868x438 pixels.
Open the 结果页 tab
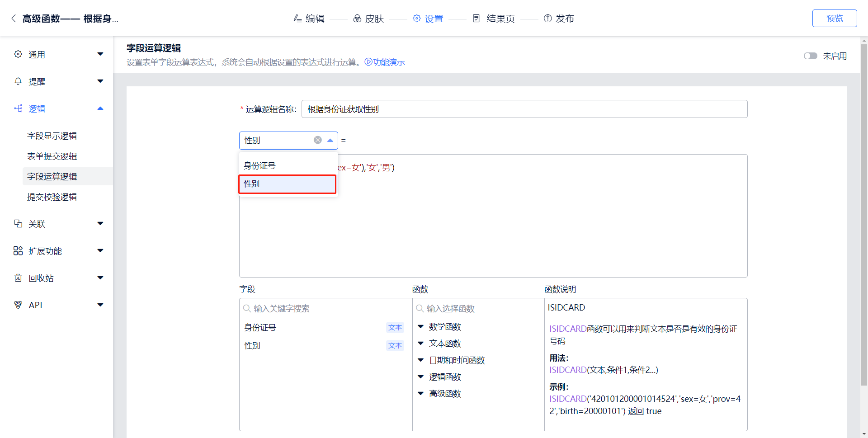pos(494,19)
